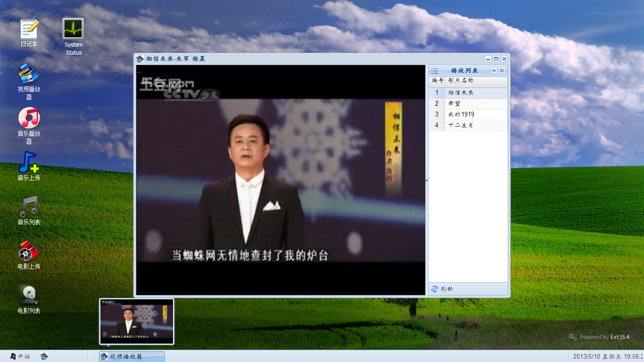This screenshot has height=362, width=644.
Task: Open the 电影列表 desktop icon
Action: pos(29,299)
